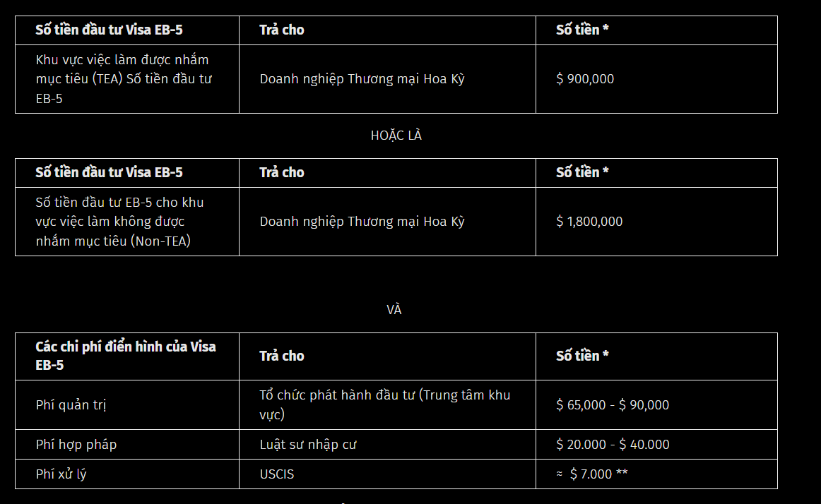Click the TEA investment description cell

tap(124, 79)
